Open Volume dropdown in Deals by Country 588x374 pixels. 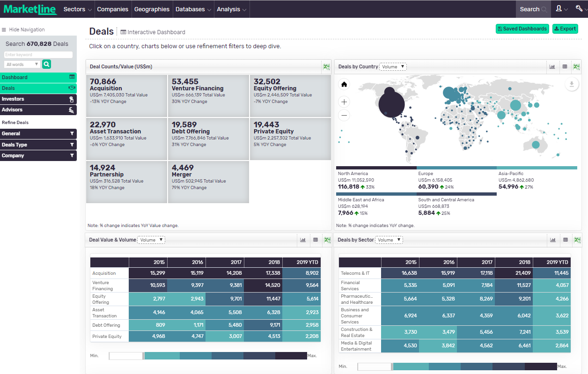[x=393, y=67]
